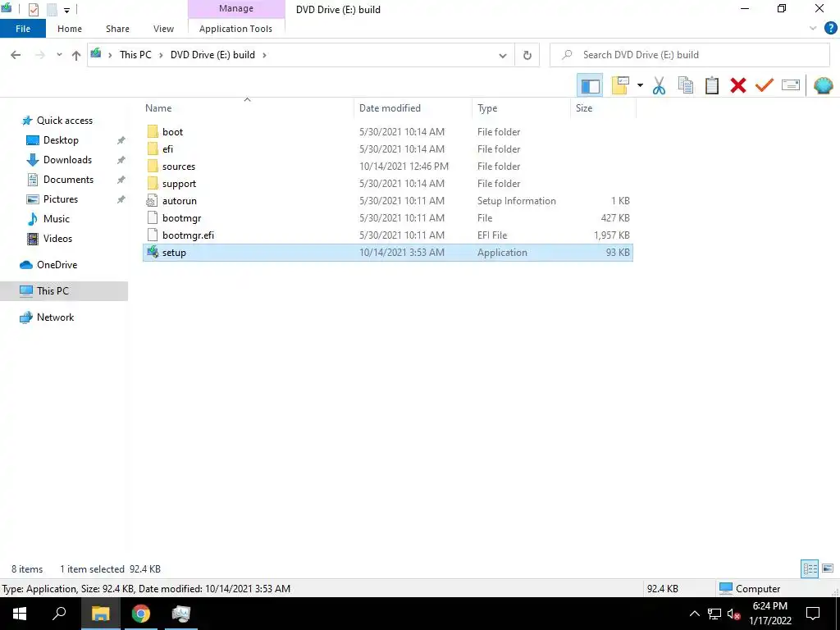Switch to Details view button
The height and width of the screenshot is (630, 840).
click(x=810, y=569)
